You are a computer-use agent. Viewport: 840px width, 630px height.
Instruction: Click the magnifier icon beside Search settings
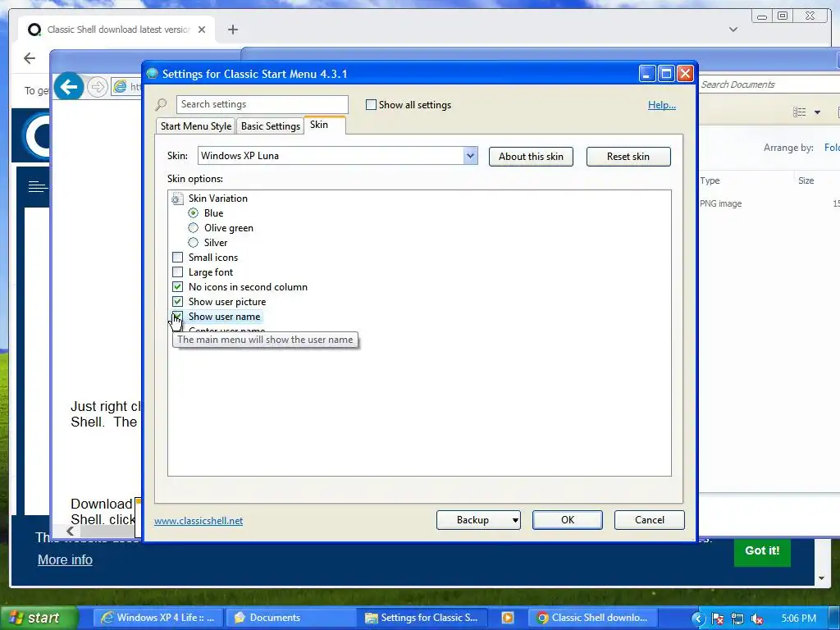[161, 104]
